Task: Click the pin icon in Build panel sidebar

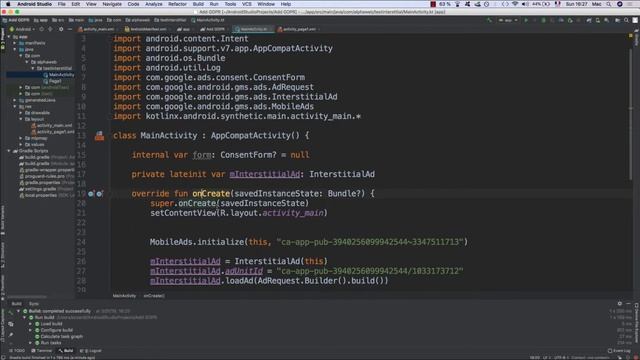Action: coord(11,335)
